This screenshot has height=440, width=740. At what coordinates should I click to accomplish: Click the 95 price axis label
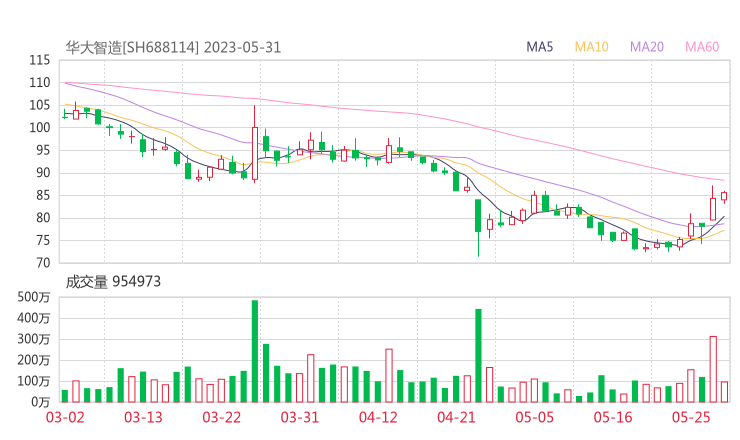43,150
